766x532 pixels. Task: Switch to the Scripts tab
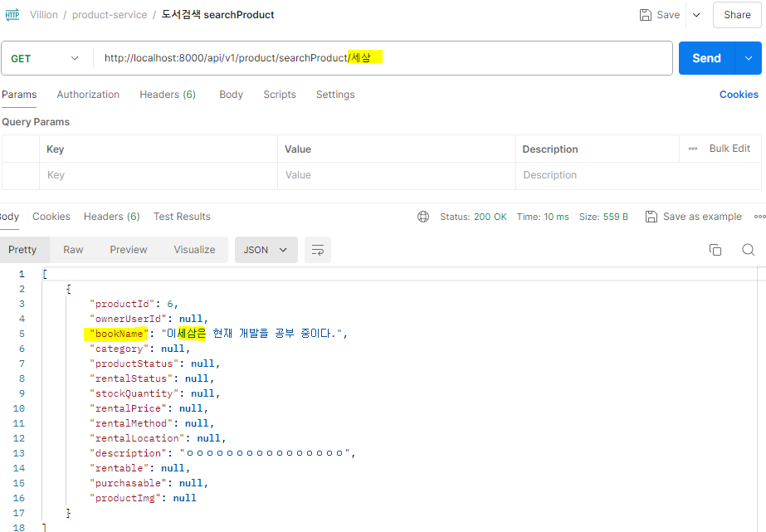click(x=280, y=95)
